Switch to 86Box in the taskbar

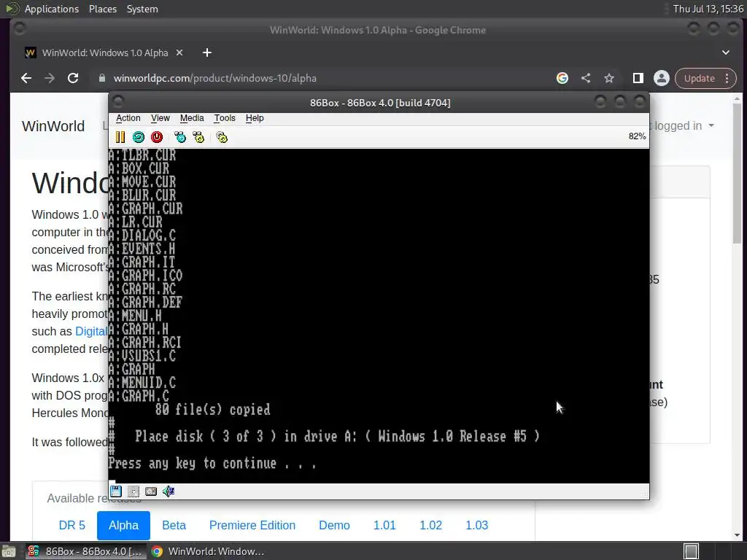(86, 551)
